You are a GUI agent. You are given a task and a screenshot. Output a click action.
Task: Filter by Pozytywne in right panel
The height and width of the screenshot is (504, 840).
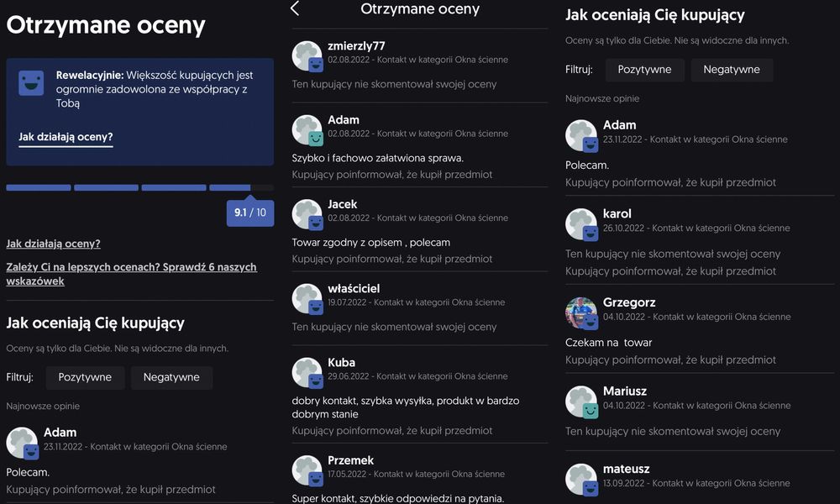click(x=644, y=70)
